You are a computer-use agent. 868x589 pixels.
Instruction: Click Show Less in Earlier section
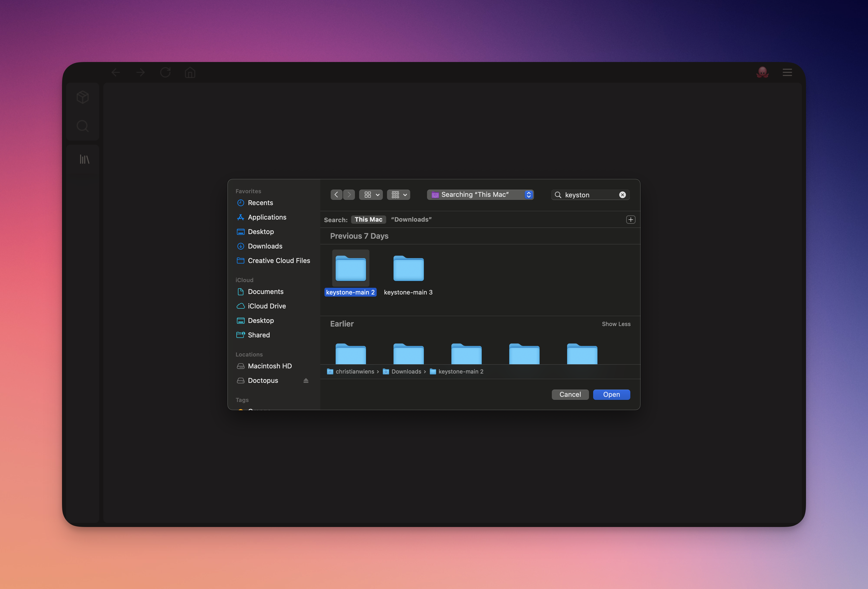tap(616, 324)
